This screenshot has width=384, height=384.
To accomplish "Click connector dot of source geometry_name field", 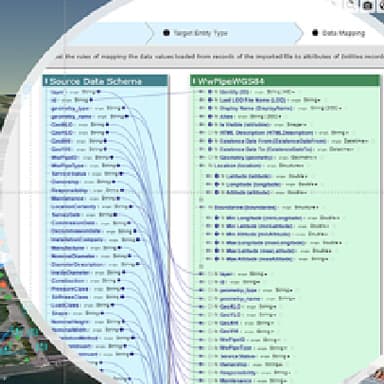I will (127, 116).
